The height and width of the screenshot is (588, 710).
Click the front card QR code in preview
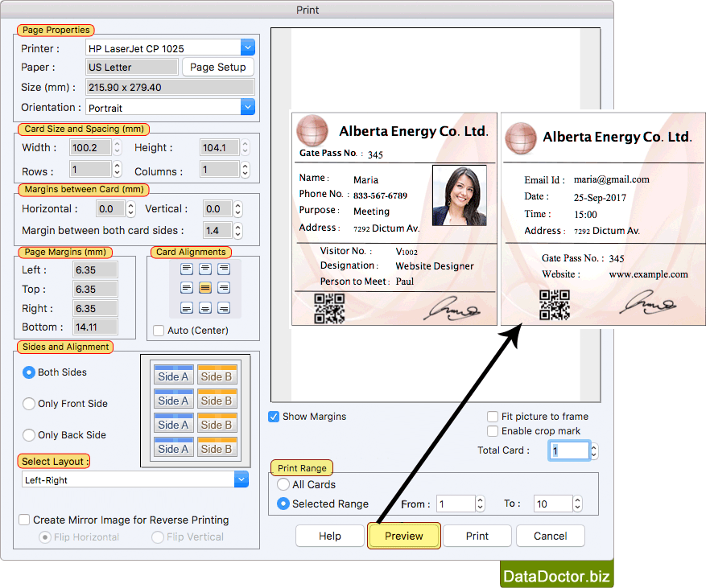tap(329, 308)
